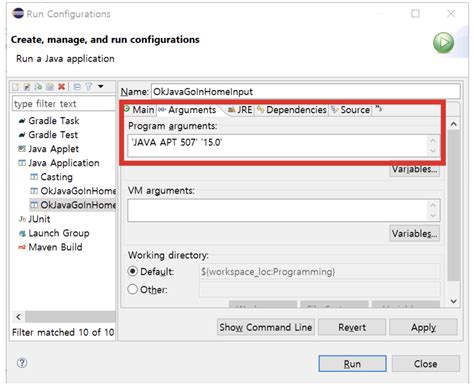The image size is (474, 387).
Task: Close the Run Configurations dialog
Action: [426, 363]
